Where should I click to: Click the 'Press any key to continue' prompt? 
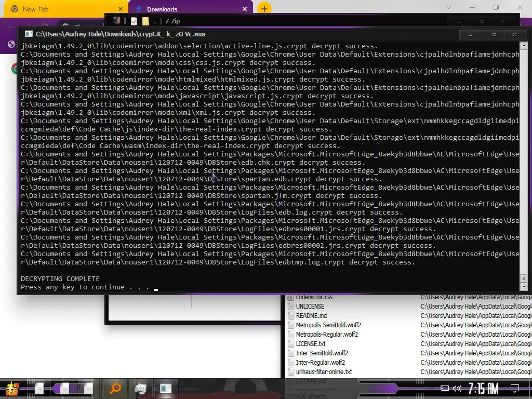85,287
